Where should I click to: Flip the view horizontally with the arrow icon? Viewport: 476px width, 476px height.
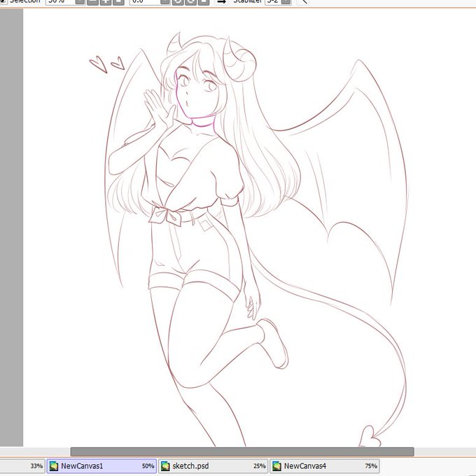221,2
